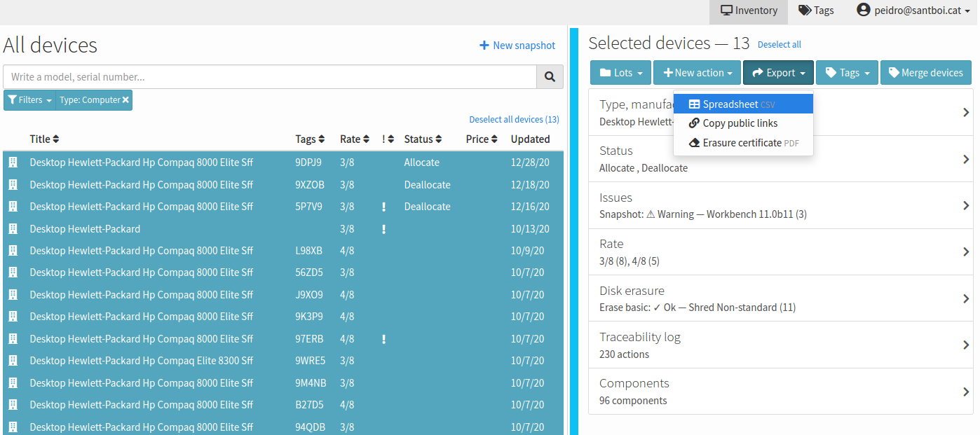This screenshot has height=435, width=980.
Task: Click the Merge devices button
Action: 926,73
